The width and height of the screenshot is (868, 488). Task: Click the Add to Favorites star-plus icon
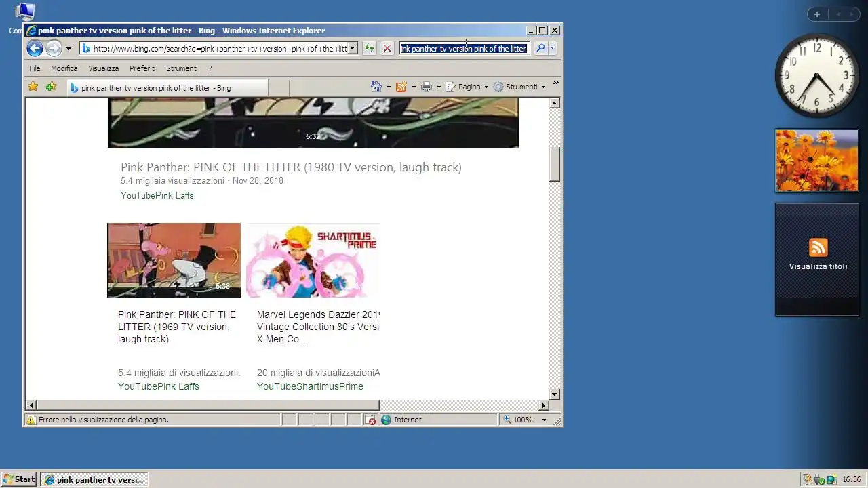tap(51, 87)
